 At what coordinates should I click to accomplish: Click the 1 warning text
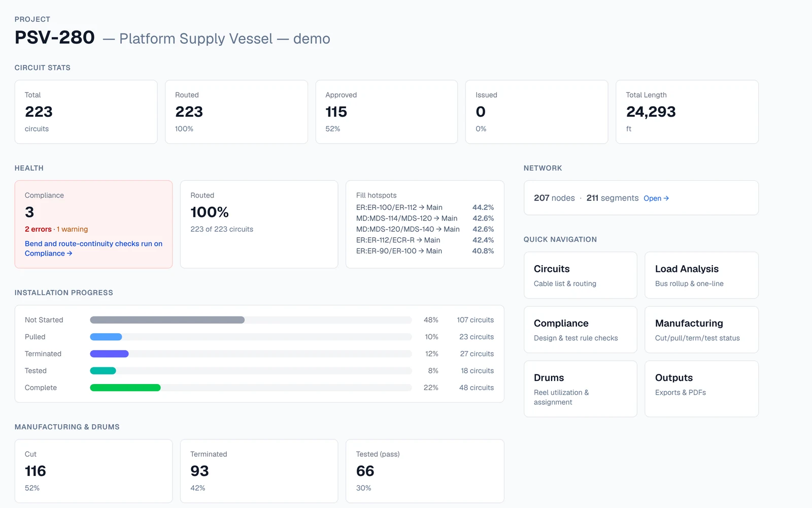72,229
